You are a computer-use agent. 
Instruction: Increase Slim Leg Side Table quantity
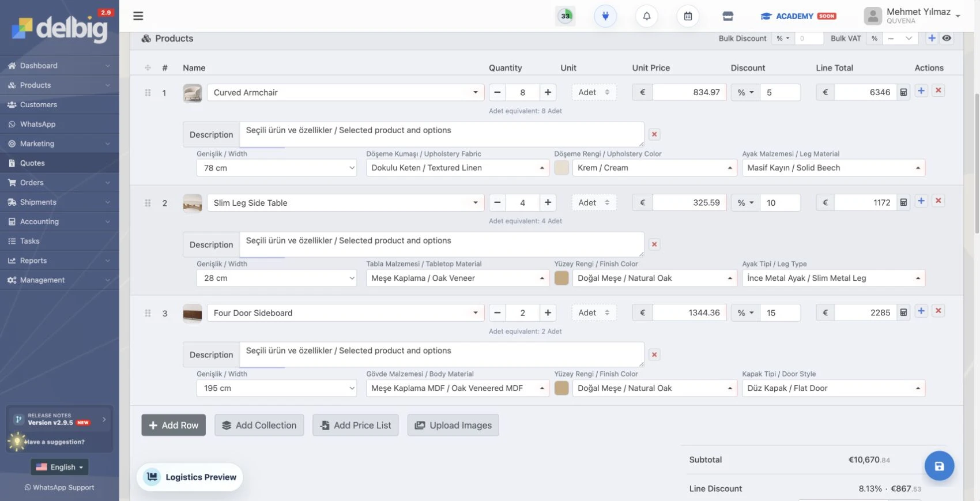coord(548,202)
